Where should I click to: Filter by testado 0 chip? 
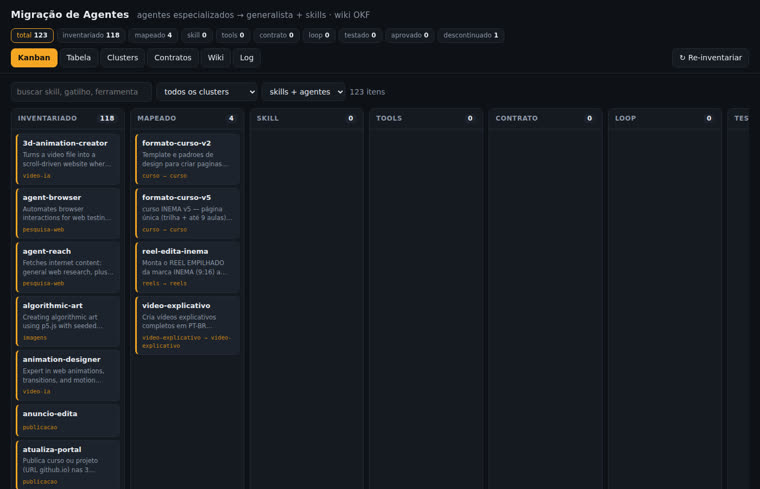[x=360, y=35]
